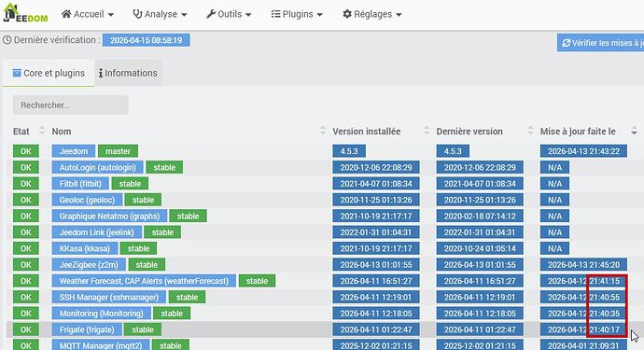Click stable tag of Weather Forecast row
The width and height of the screenshot is (644, 350).
[x=257, y=281]
